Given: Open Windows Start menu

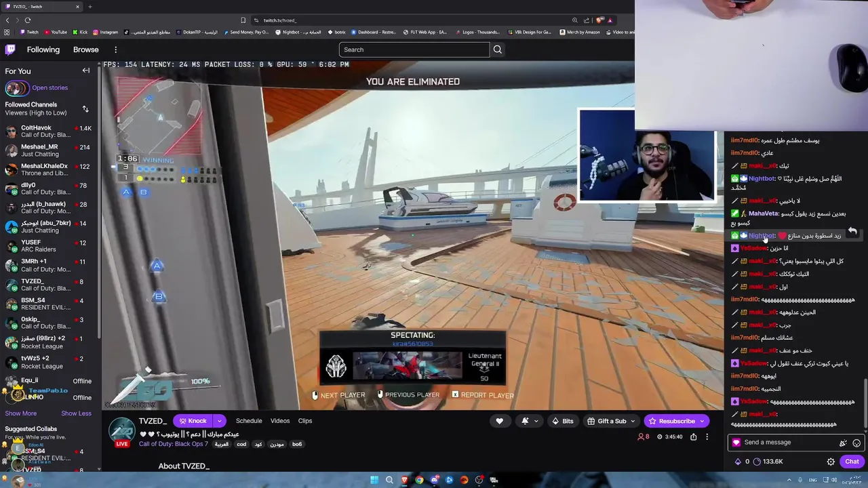Looking at the screenshot, I should pyautogui.click(x=374, y=480).
